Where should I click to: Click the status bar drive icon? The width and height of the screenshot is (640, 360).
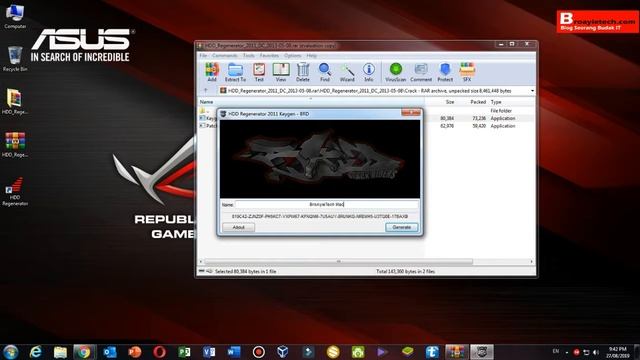pyautogui.click(x=202, y=271)
